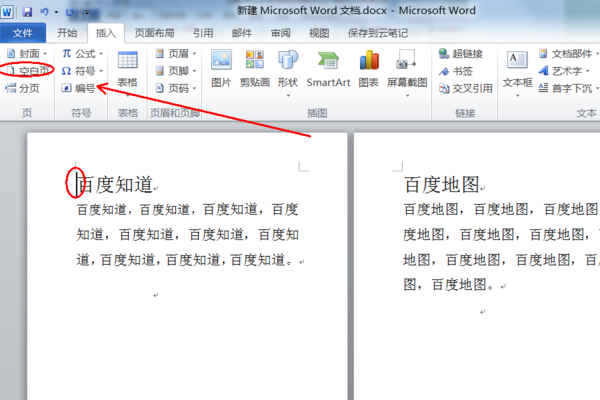Select the 插入 ribbon tab
This screenshot has width=600, height=400.
pos(106,33)
